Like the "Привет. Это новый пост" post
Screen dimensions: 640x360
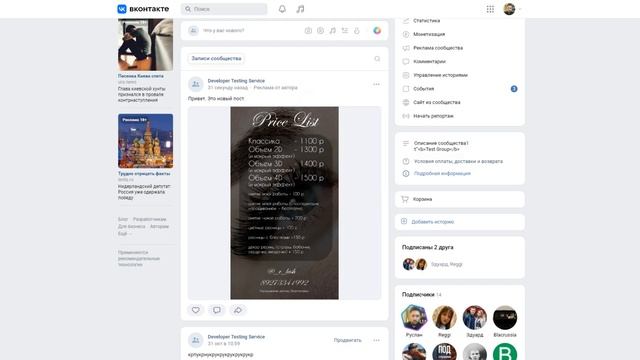(196, 310)
